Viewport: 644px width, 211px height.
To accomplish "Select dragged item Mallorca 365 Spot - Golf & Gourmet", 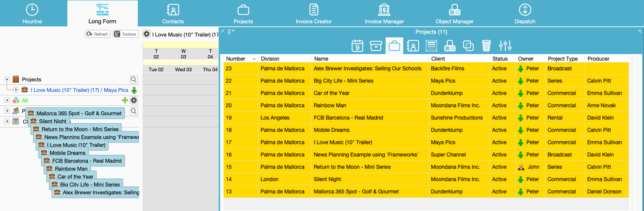I will tap(75, 113).
